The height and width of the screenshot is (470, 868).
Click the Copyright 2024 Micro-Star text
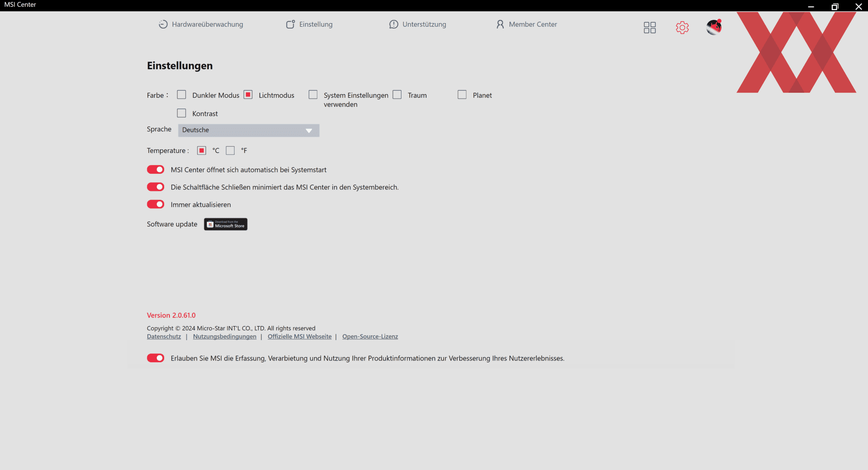(231, 328)
